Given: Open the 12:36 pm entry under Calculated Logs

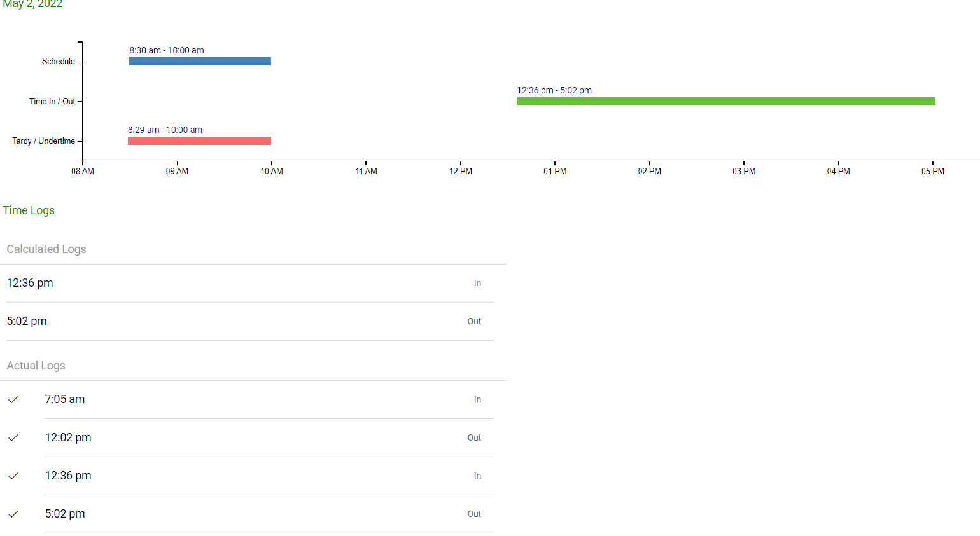Looking at the screenshot, I should [x=30, y=283].
